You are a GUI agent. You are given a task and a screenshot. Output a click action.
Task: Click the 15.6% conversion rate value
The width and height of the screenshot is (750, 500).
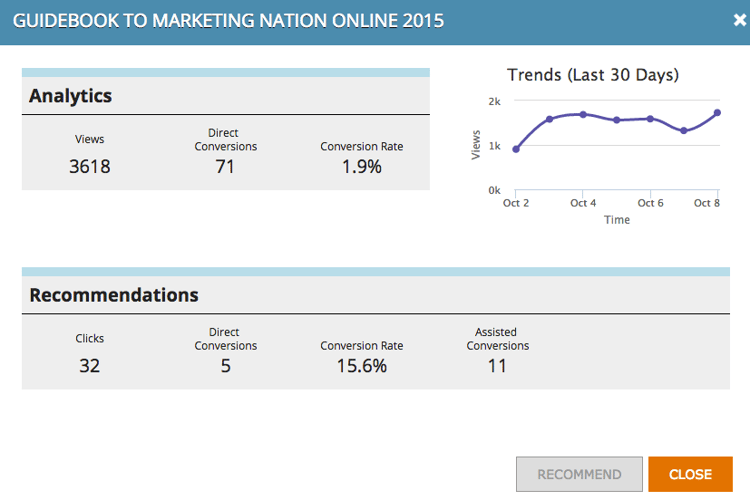[x=362, y=366]
